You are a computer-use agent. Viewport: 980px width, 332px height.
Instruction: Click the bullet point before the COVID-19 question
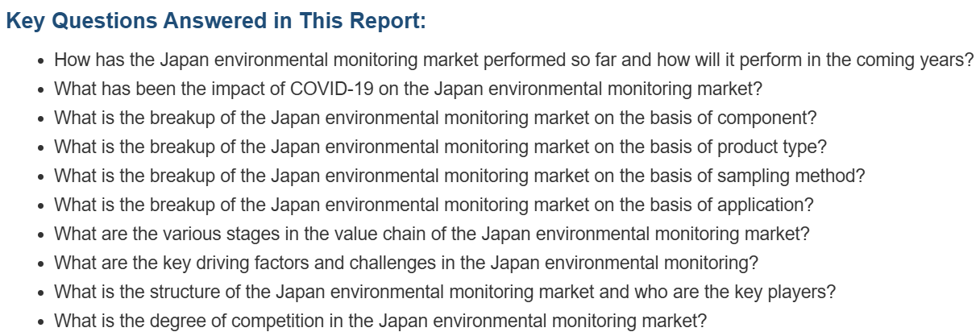pyautogui.click(x=42, y=89)
